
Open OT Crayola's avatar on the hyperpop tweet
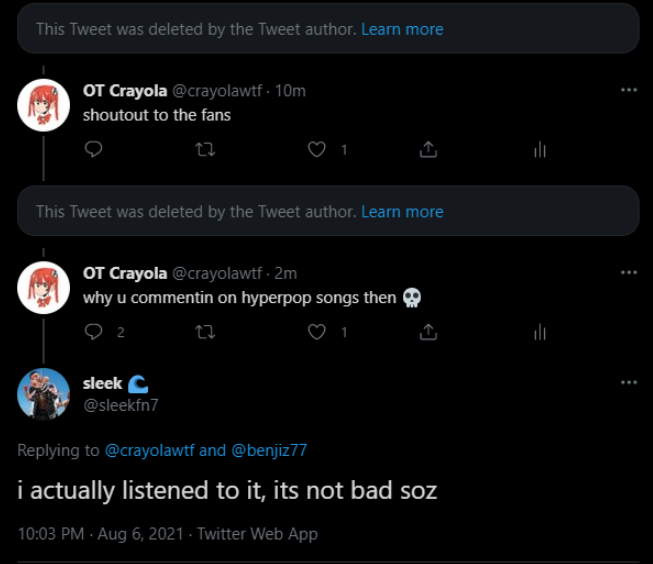tap(44, 288)
